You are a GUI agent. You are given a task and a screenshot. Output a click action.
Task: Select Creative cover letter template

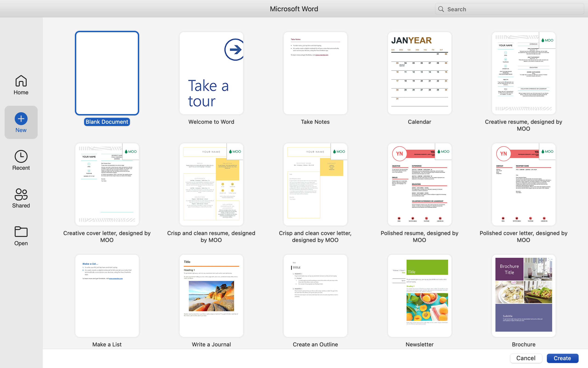point(107,184)
